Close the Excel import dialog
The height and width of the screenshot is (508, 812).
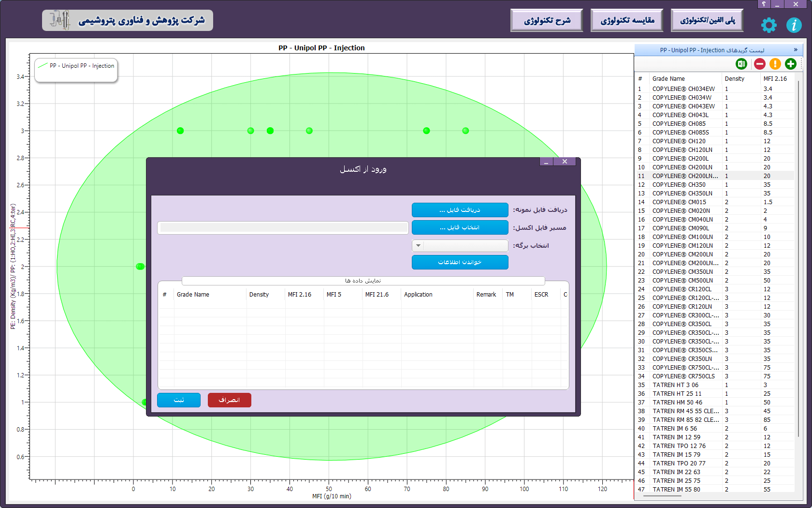point(565,162)
